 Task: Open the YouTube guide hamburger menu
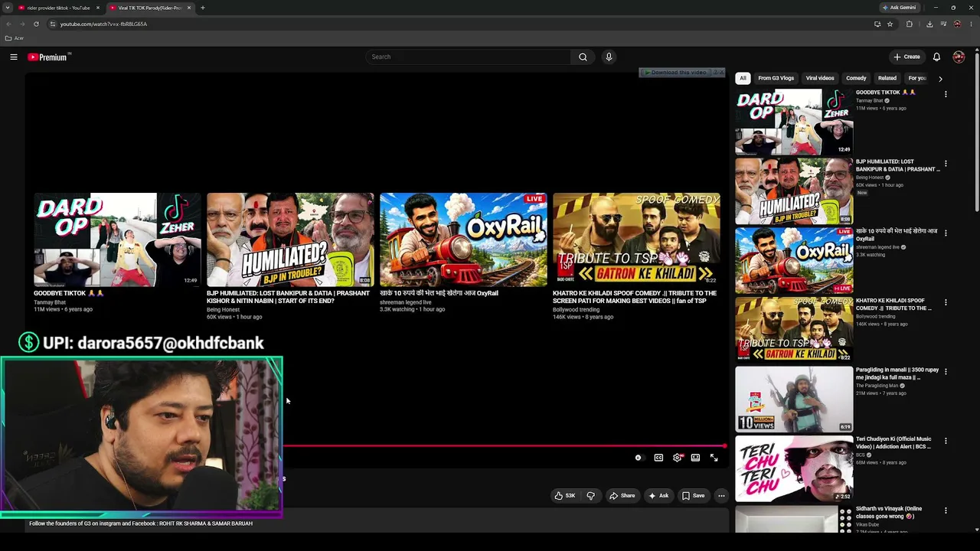tap(14, 57)
